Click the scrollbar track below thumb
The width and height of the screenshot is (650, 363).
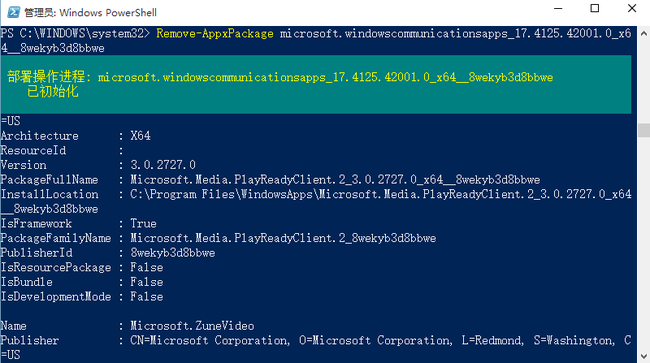pyautogui.click(x=644, y=243)
